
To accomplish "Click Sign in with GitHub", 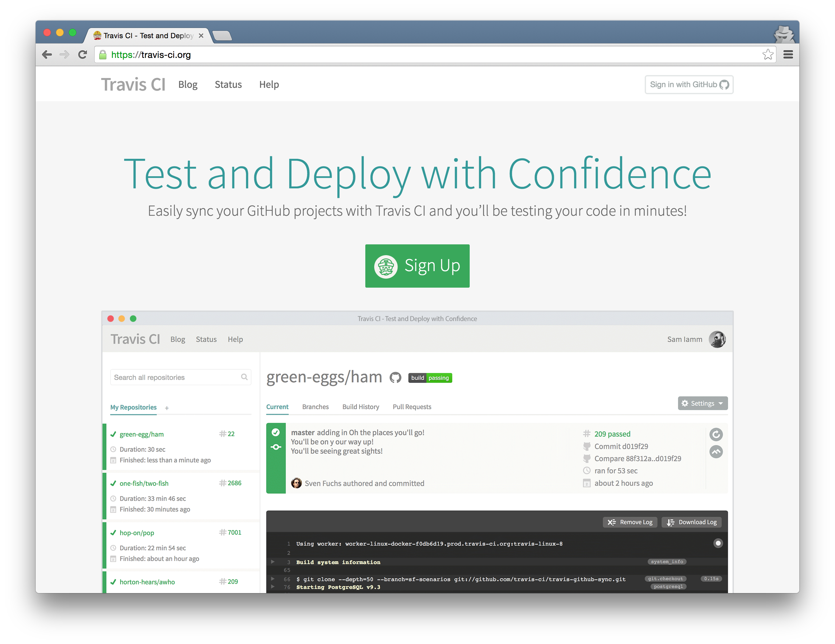I will tap(689, 84).
